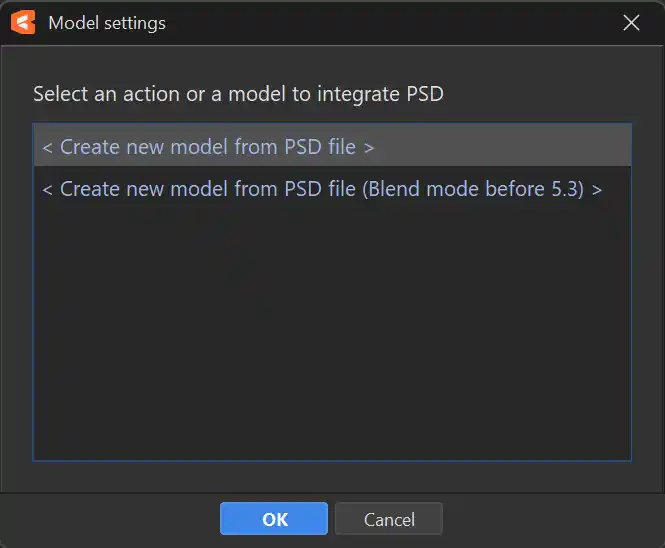Click the blank space right of the highlighted first row
The height and width of the screenshot is (548, 665).
tap(500, 147)
